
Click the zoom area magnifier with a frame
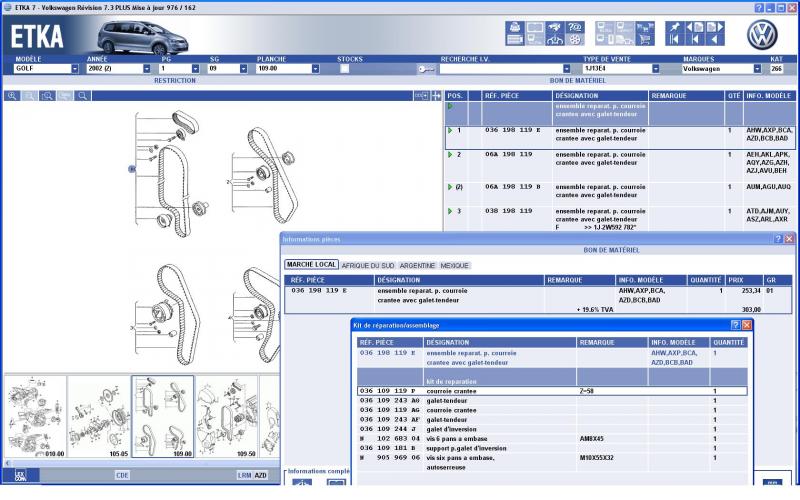(47, 96)
